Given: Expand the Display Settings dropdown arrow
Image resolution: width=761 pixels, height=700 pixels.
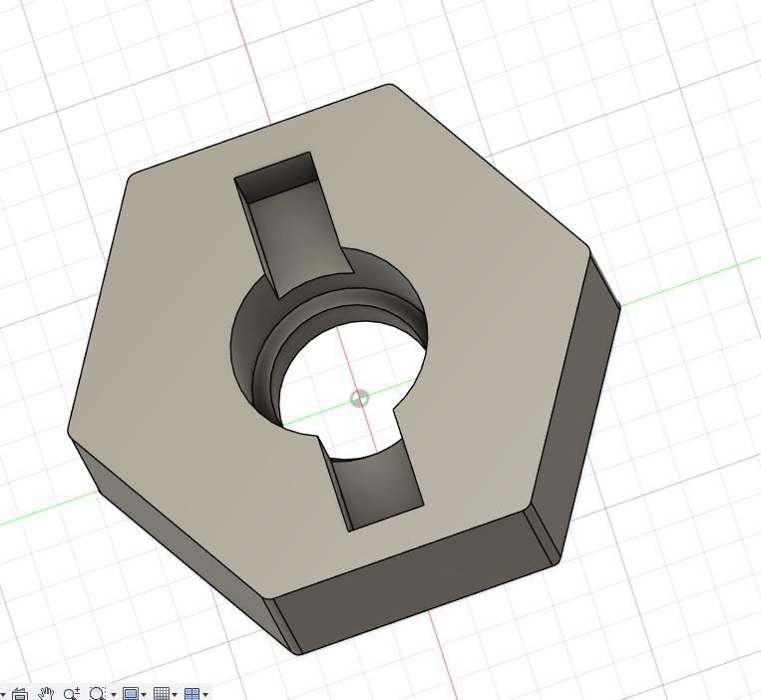Looking at the screenshot, I should coord(144,695).
